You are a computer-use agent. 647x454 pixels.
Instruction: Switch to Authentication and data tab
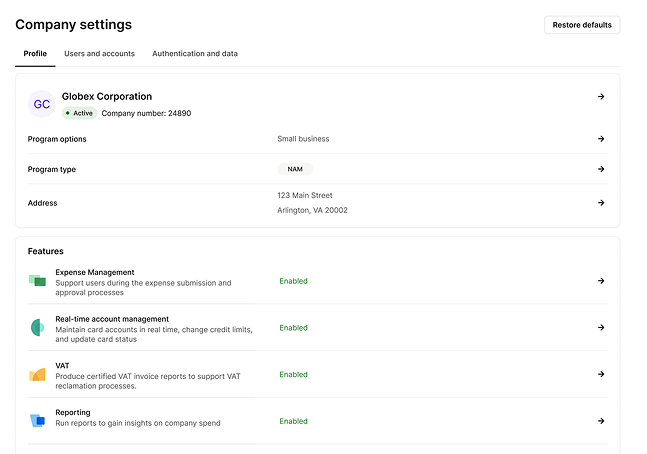(195, 53)
